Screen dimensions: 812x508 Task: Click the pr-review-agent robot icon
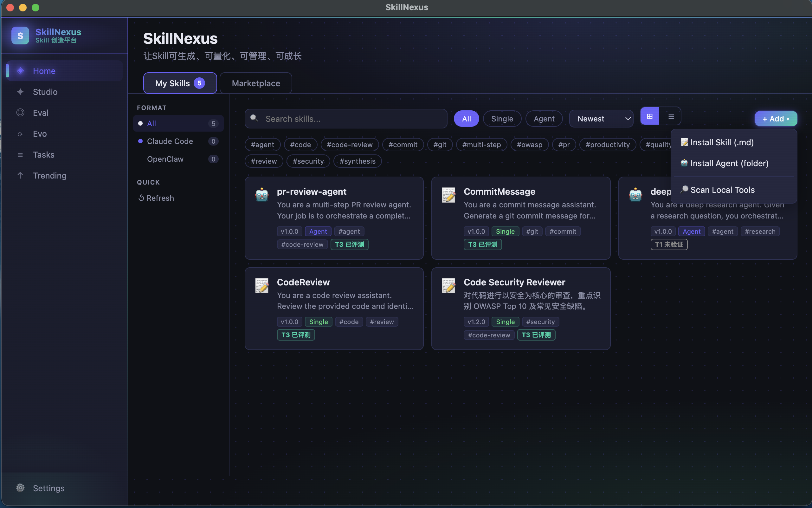pyautogui.click(x=261, y=194)
